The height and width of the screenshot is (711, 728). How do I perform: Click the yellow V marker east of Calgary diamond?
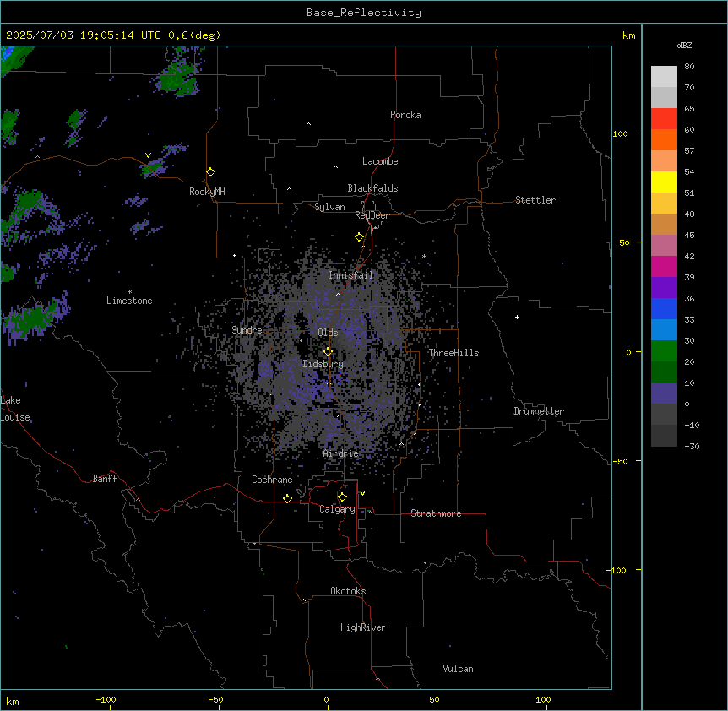[x=362, y=493]
